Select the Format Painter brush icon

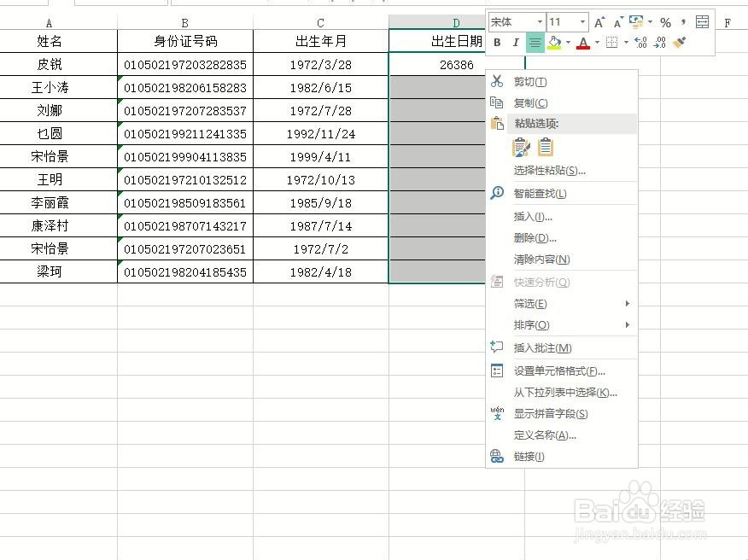point(680,43)
